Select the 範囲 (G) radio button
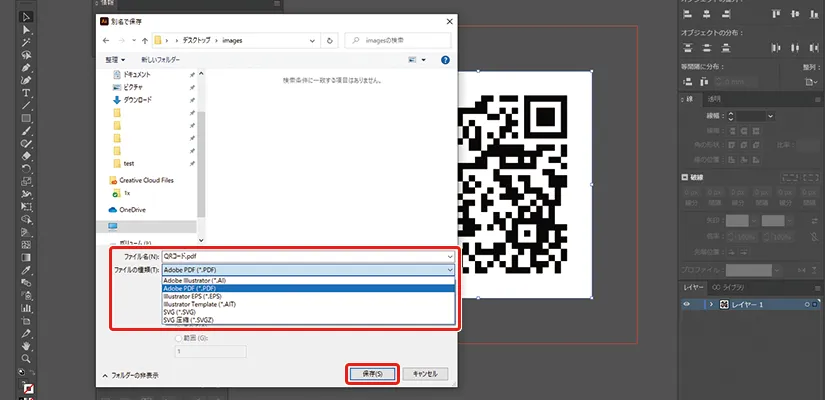This screenshot has width=825, height=400. (179, 338)
